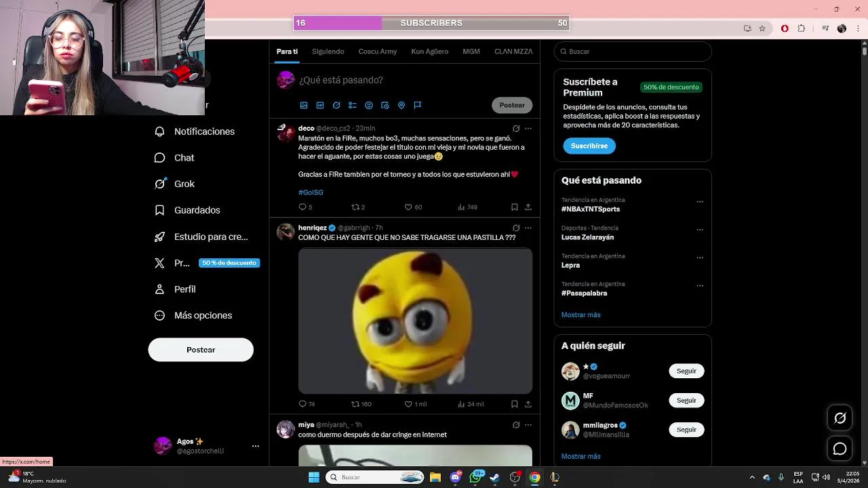Open Guardados bookmarks in sidebar
868x488 pixels.
click(187, 210)
